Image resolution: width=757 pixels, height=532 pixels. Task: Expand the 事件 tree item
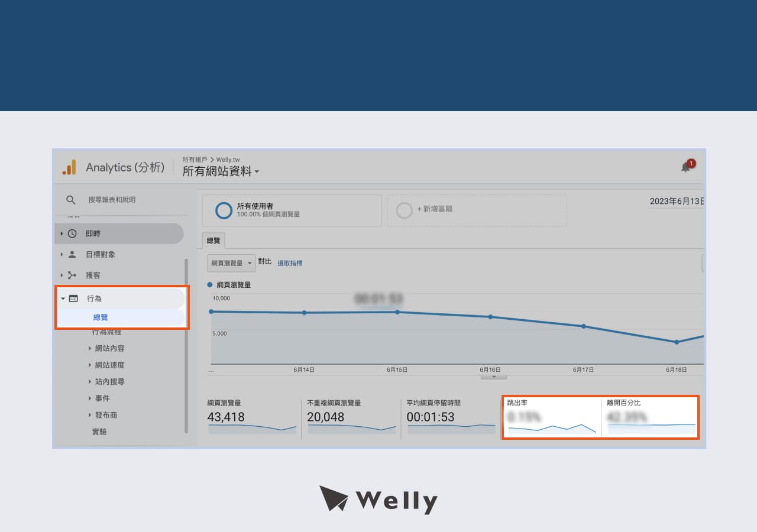point(90,398)
